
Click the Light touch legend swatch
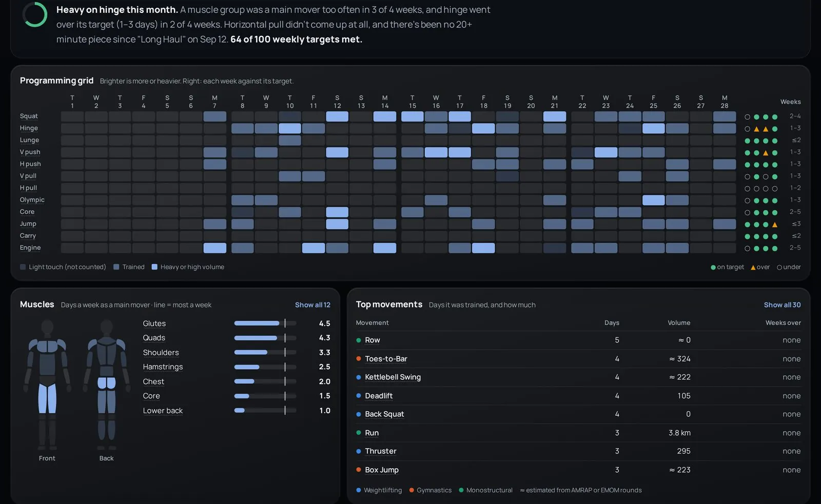pos(23,267)
